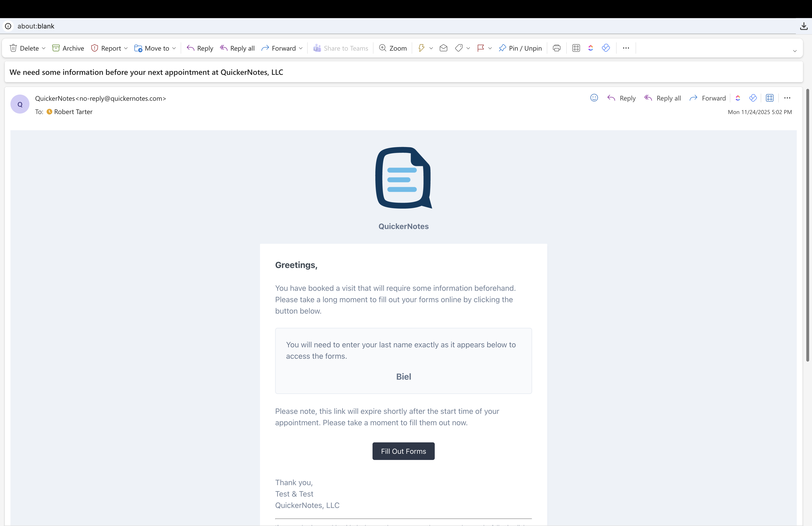Click the ClickUp icon in top toolbar
812x526 pixels.
(x=590, y=48)
